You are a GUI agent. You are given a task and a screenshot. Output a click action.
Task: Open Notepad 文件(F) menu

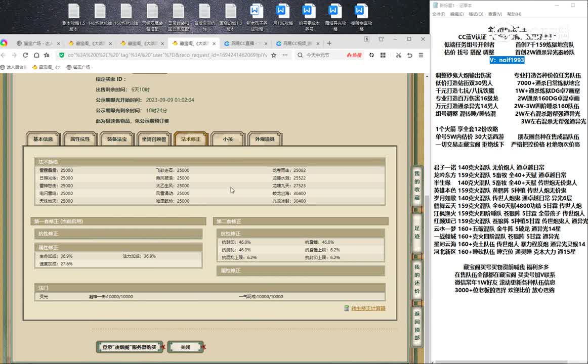(438, 14)
